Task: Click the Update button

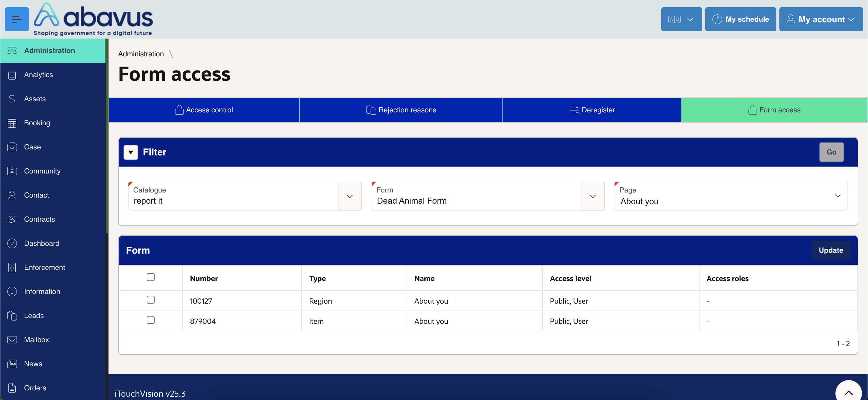Action: 831,250
